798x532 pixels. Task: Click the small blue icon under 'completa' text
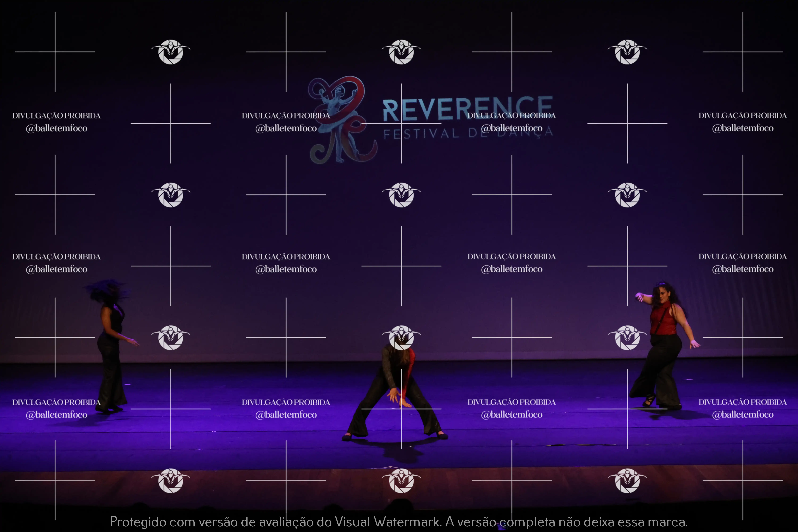501,527
